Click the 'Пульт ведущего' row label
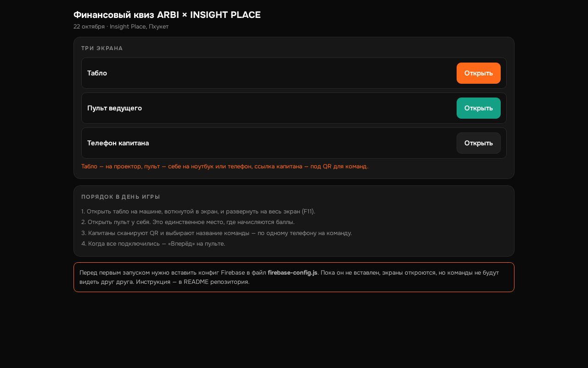Viewport: 588px width, 368px height. coord(114,108)
